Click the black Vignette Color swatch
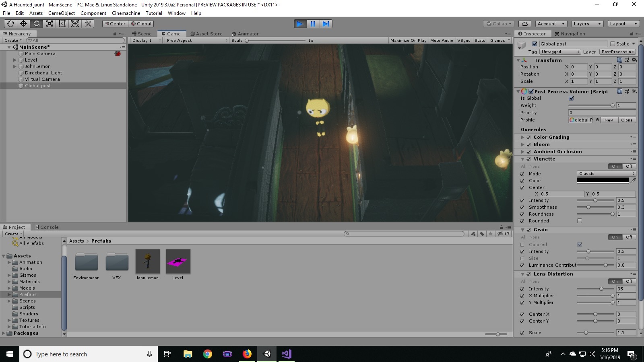This screenshot has width=644, height=362. [x=603, y=181]
